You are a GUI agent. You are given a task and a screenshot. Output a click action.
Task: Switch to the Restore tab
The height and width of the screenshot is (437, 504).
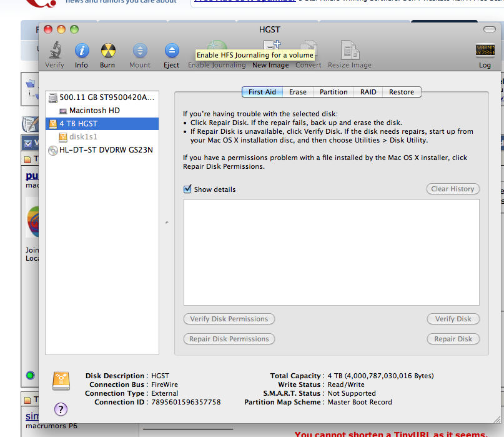pyautogui.click(x=402, y=92)
